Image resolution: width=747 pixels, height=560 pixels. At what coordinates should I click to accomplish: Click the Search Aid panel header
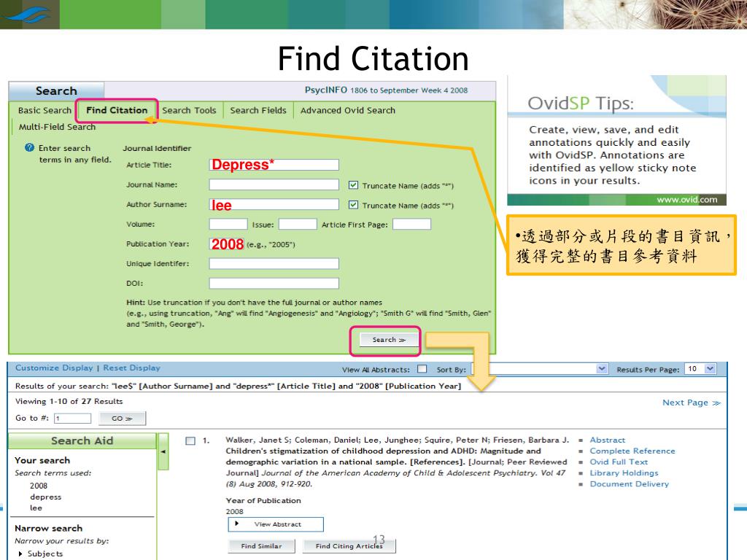pos(82,441)
